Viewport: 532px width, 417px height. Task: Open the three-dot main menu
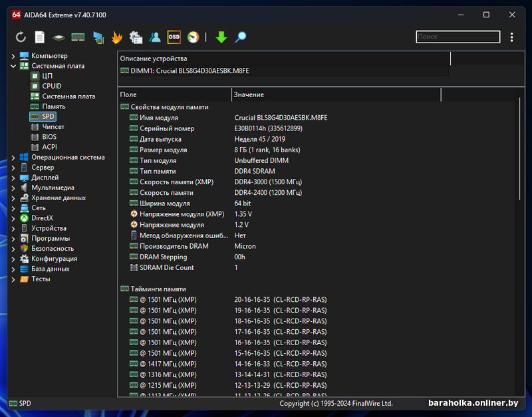(511, 37)
